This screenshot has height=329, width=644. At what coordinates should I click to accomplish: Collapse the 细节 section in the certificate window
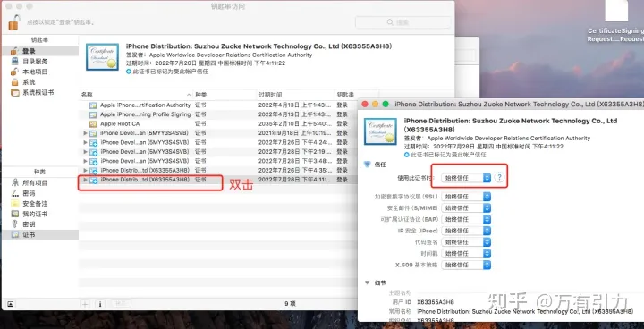pyautogui.click(x=368, y=283)
